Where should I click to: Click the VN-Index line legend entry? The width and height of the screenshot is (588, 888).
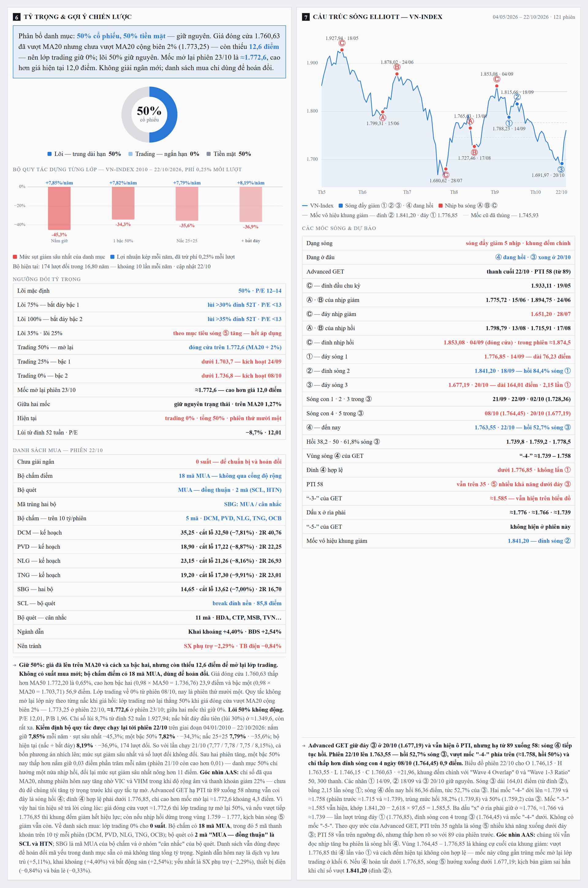(318, 206)
